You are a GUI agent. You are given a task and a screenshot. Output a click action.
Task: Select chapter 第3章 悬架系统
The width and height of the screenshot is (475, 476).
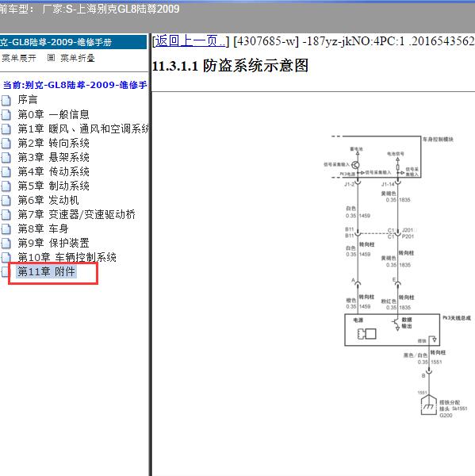point(53,157)
